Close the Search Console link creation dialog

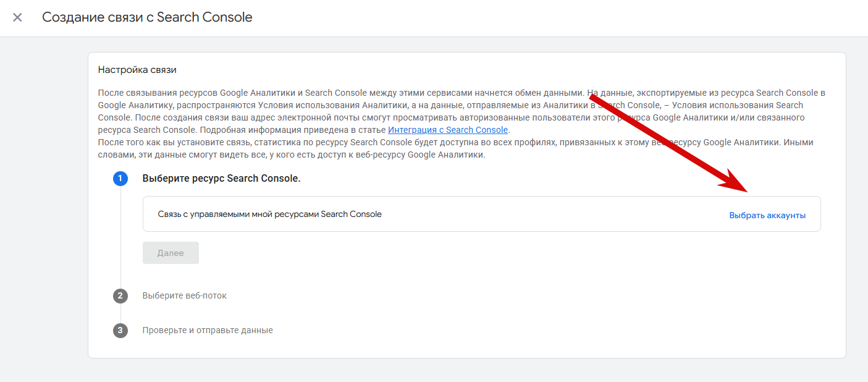point(17,17)
